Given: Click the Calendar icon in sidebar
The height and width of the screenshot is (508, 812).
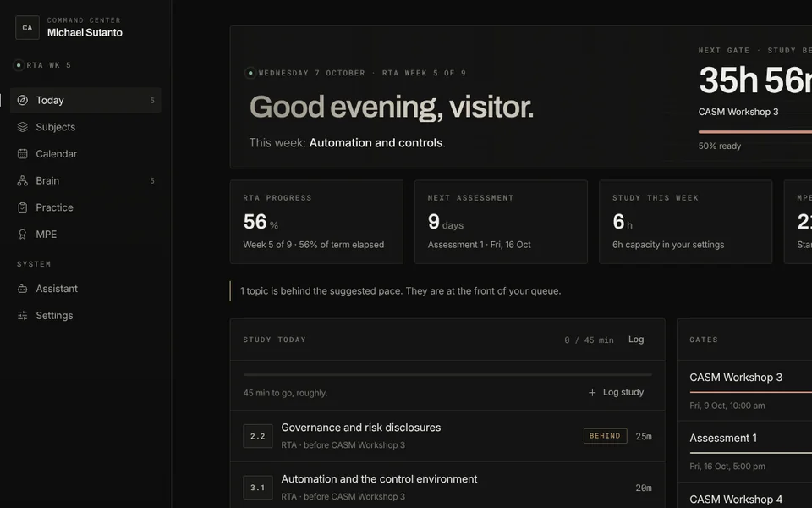Looking at the screenshot, I should coord(22,154).
